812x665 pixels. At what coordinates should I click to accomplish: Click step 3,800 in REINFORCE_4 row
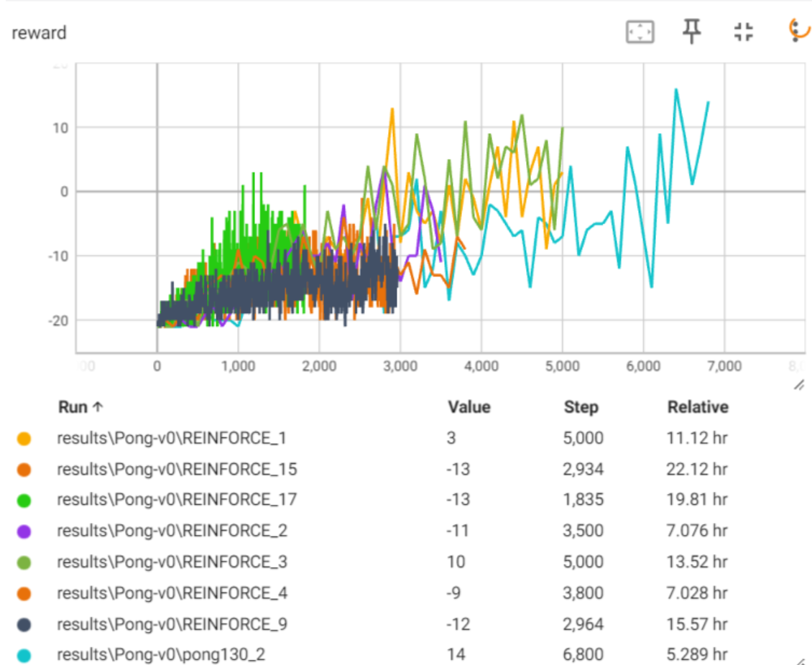[583, 593]
